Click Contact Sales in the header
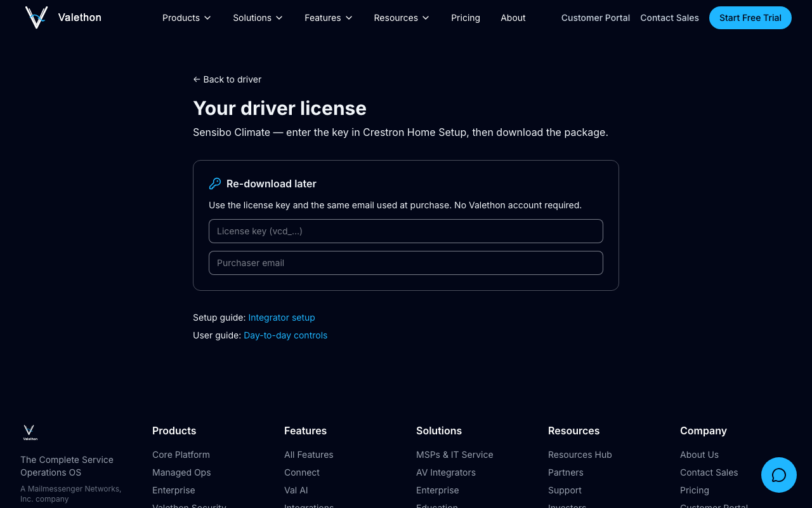Viewport: 812px width, 508px height. [x=669, y=18]
